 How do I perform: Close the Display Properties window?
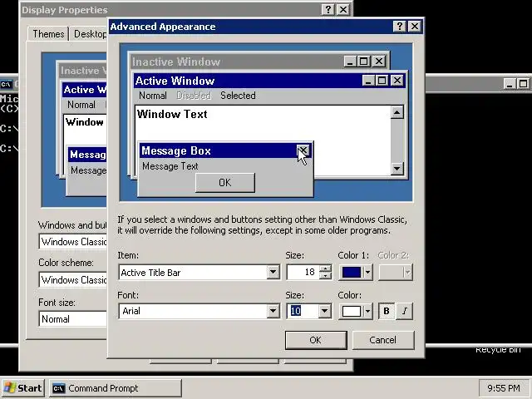pyautogui.click(x=343, y=9)
